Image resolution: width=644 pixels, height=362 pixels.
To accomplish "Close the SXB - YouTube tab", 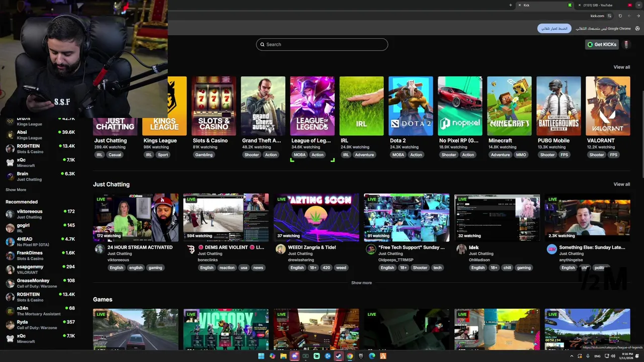I will [x=580, y=5].
